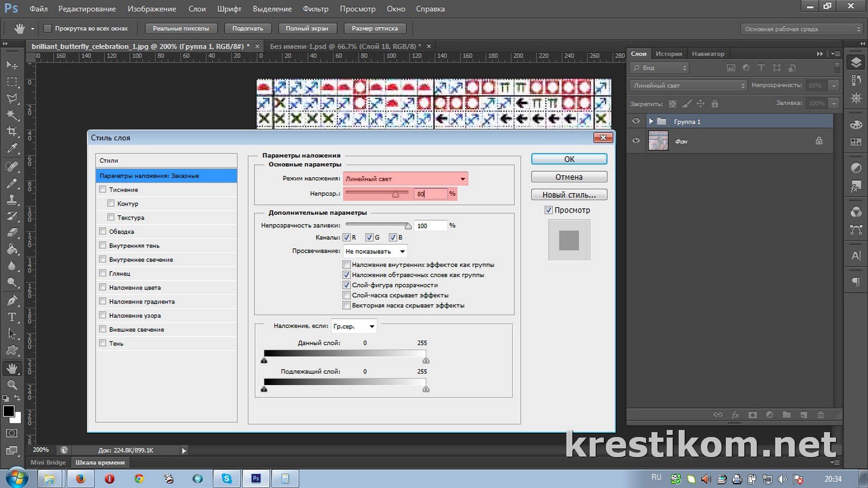This screenshot has height=488, width=868.
Task: Open the Фильтр menu
Action: click(315, 9)
